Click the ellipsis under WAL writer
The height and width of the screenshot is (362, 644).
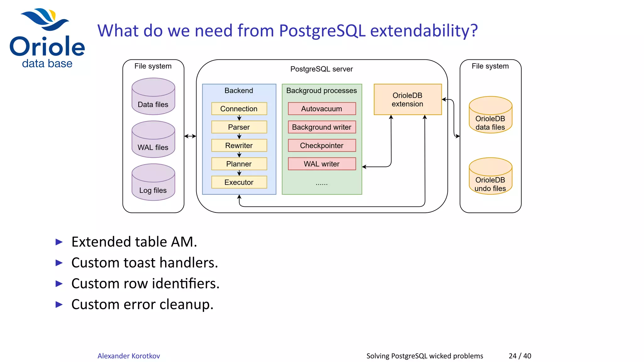pos(322,184)
